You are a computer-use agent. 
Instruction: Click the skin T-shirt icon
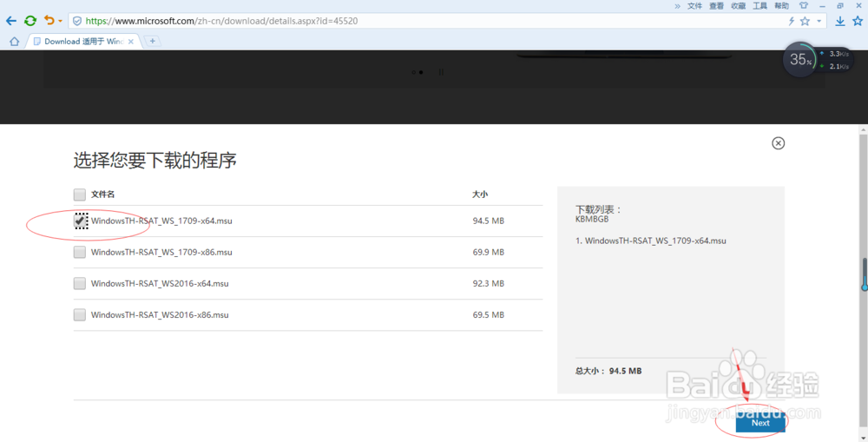click(803, 5)
